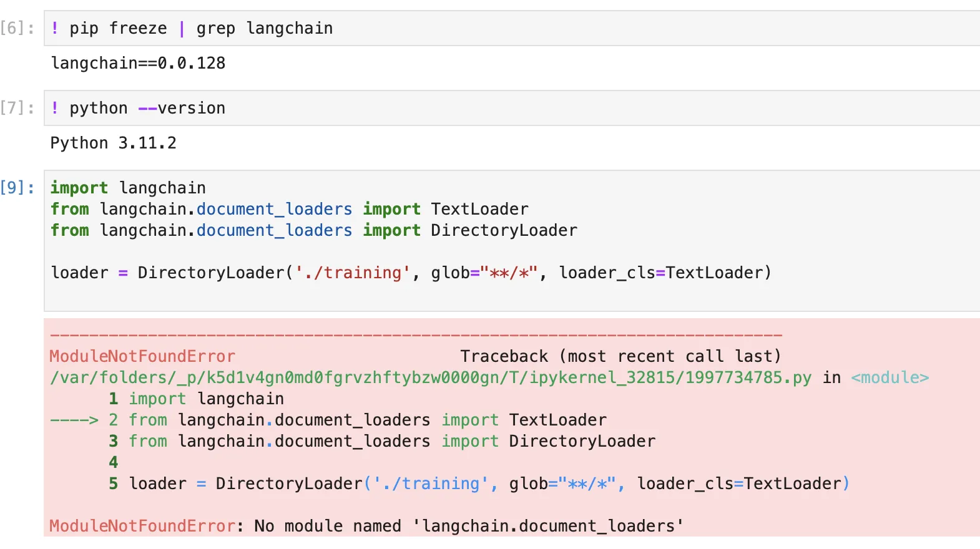Screen dimensions: 980x549
Task: Click 'loader_cls=TextLoader' argument in code cell [9]
Action: pyautogui.click(x=662, y=273)
